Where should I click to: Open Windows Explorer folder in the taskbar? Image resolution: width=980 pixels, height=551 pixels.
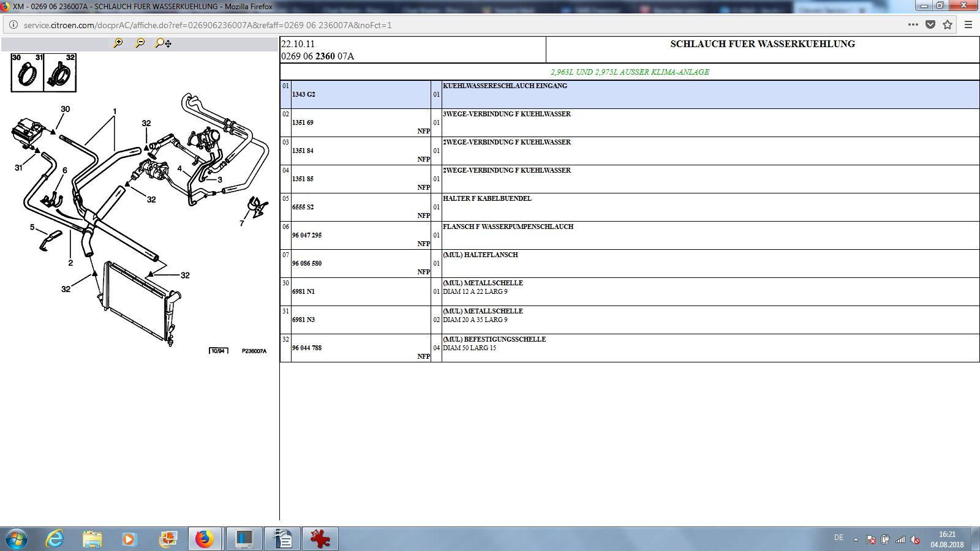(92, 539)
